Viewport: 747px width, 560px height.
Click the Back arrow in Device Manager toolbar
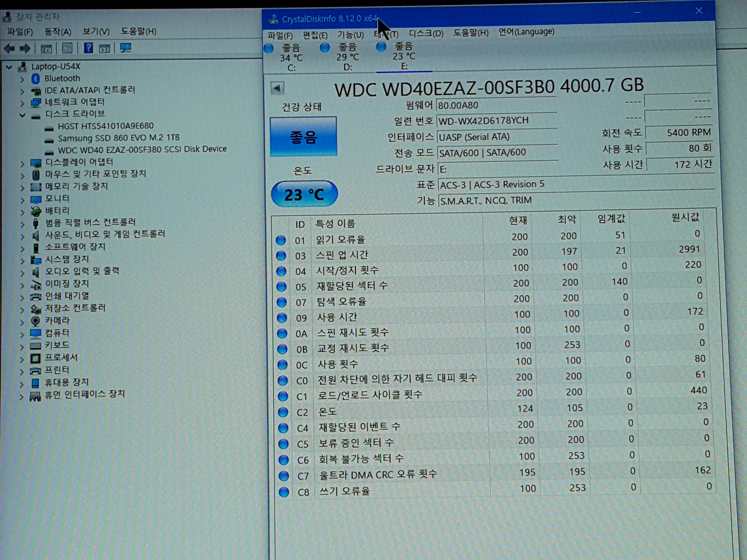click(x=9, y=48)
